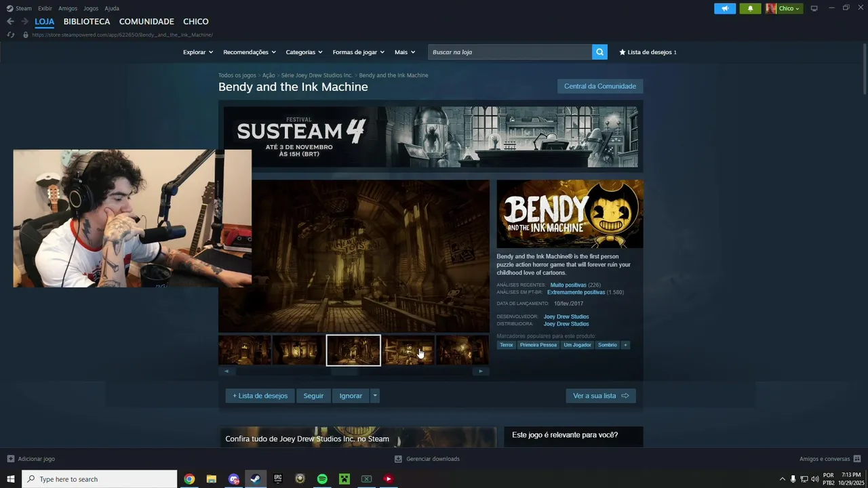This screenshot has height=488, width=868.
Task: Open the taskbar volume speaker icon
Action: coord(814,479)
